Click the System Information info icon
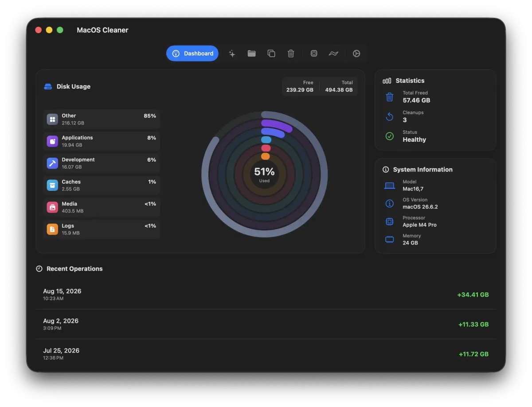532x407 pixels. pos(386,170)
